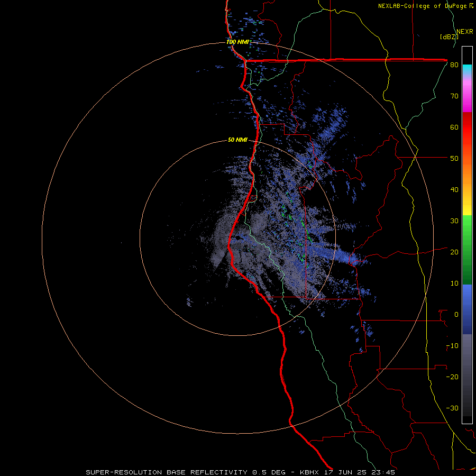Click the 0 dBZ scale value
476x476 pixels.
click(456, 315)
